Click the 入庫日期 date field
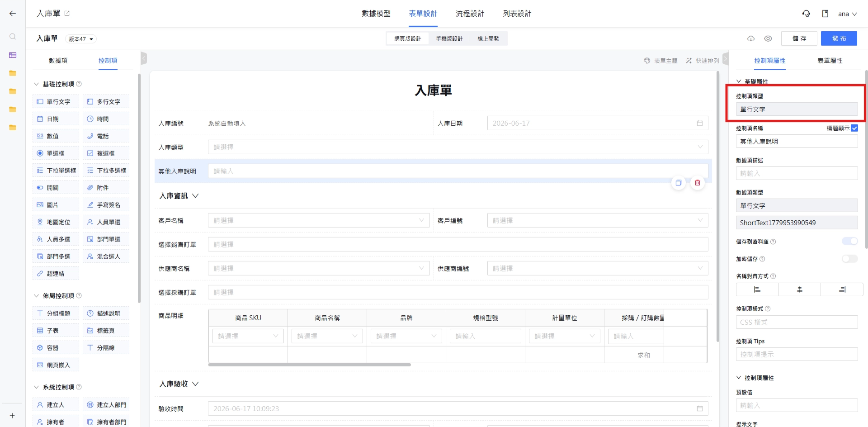Viewport: 868px width, 427px height. tap(598, 123)
